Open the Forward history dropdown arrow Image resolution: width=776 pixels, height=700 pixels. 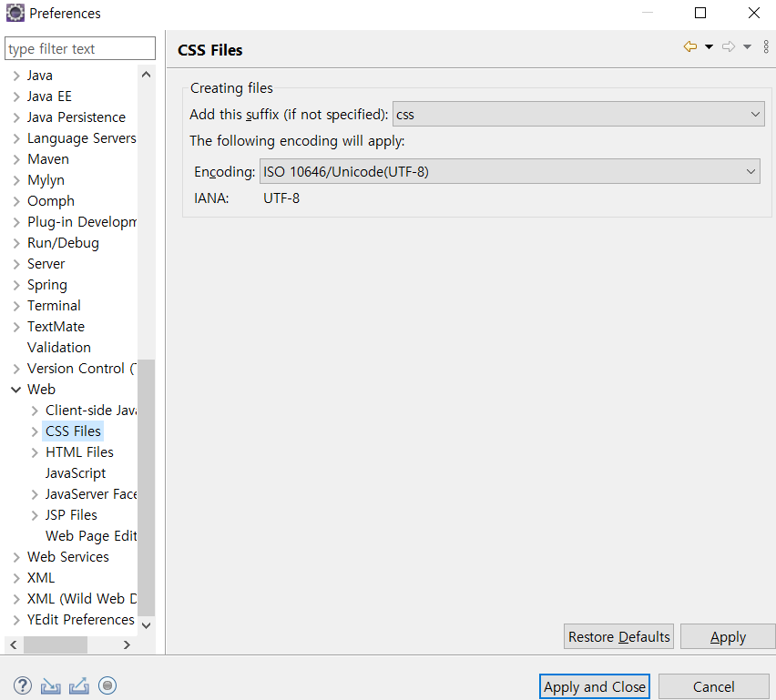point(747,47)
